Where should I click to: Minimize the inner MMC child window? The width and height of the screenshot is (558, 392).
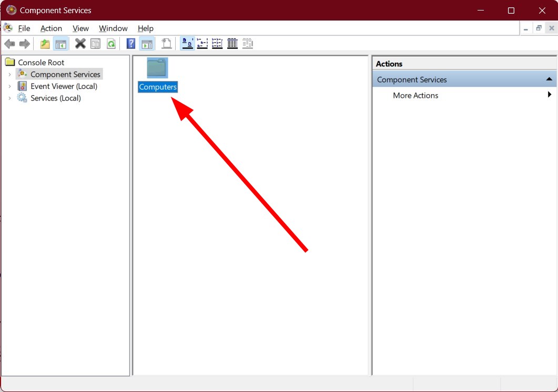point(525,28)
